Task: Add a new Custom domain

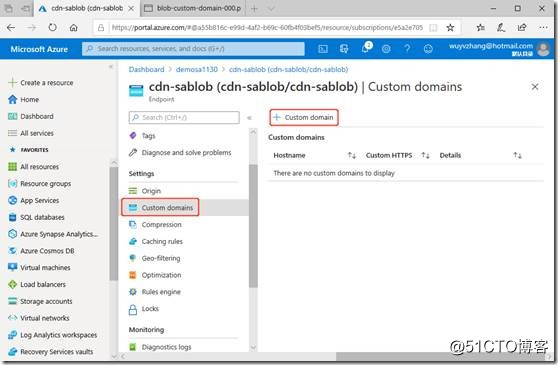Action: tap(304, 117)
